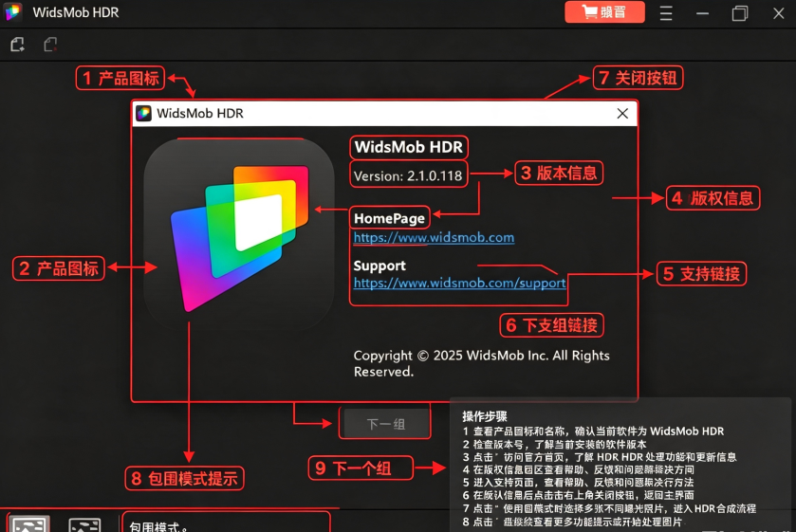Click the "Version: 2.1.0.118" text
The height and width of the screenshot is (532, 796).
tap(408, 175)
